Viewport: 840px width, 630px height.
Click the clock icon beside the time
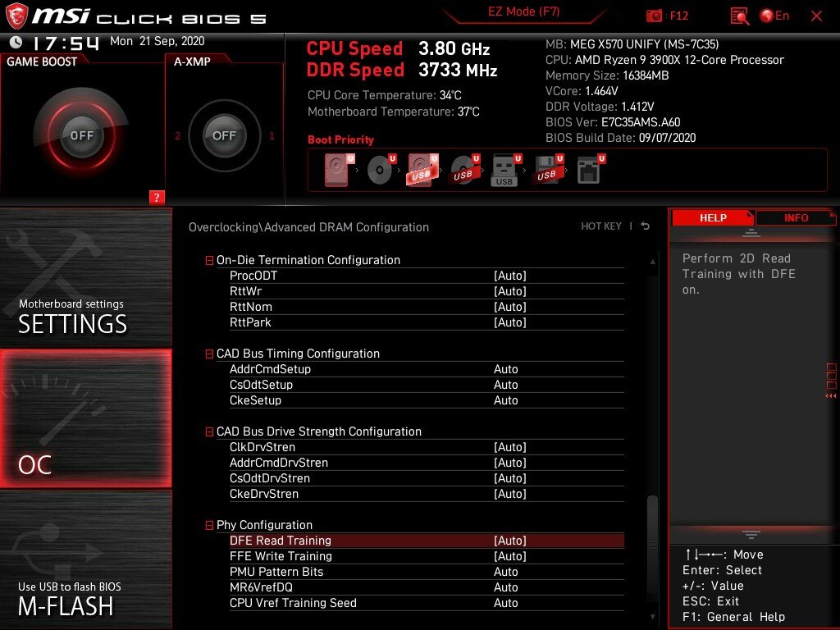pyautogui.click(x=16, y=42)
